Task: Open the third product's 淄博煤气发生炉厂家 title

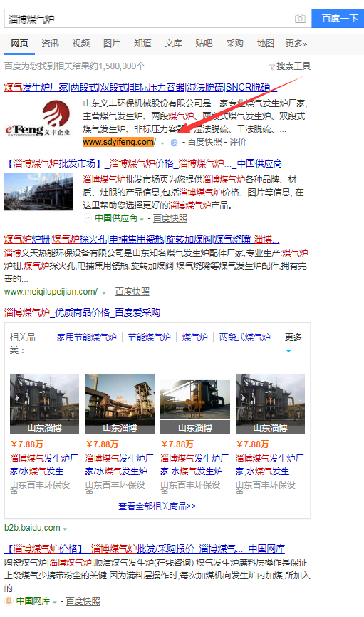Action: click(194, 465)
